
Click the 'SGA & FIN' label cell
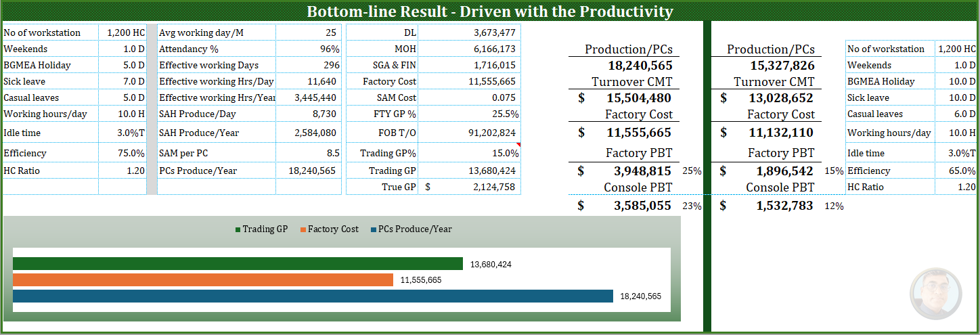[x=383, y=65]
